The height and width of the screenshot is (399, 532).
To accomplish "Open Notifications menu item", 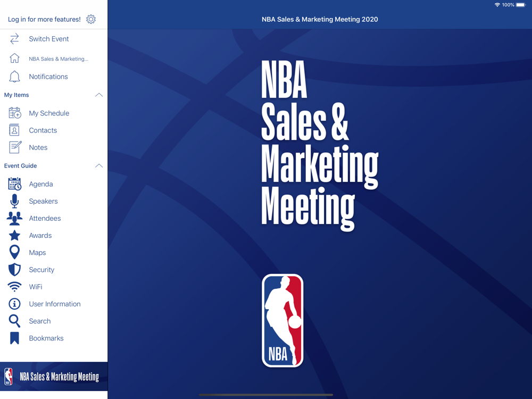I will coord(48,77).
